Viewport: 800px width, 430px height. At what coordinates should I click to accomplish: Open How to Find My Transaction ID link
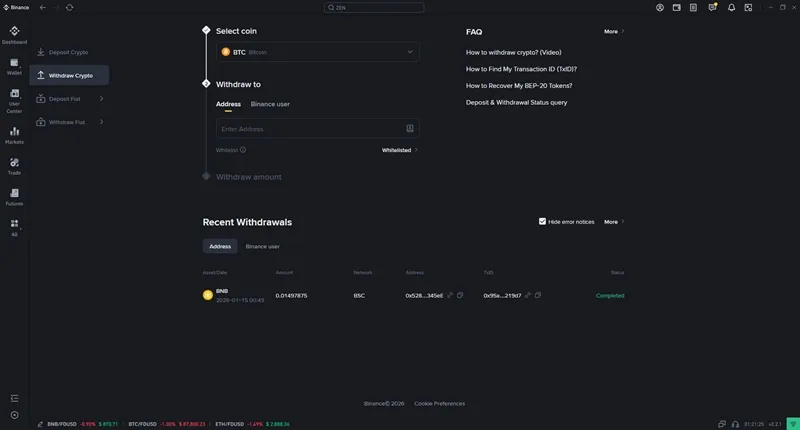pos(521,69)
